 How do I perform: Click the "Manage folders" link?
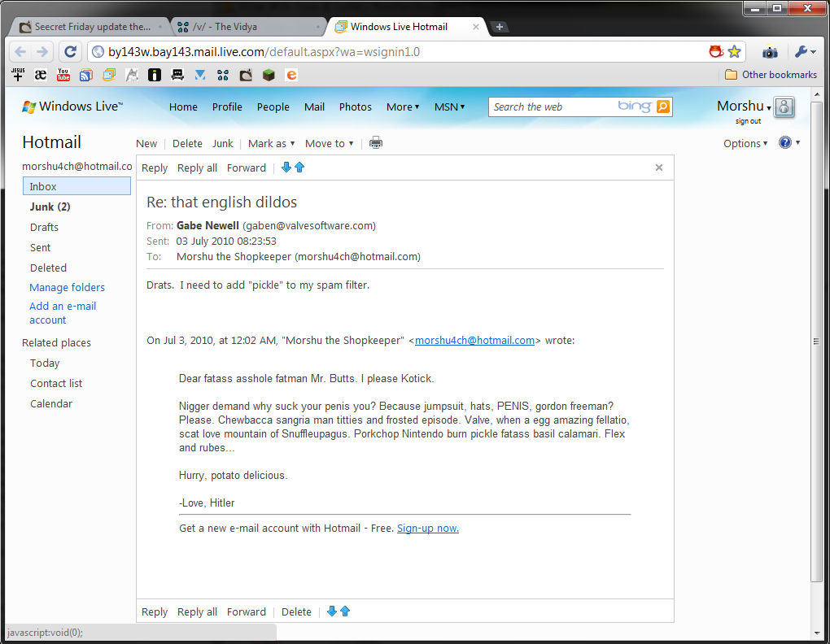(x=67, y=287)
